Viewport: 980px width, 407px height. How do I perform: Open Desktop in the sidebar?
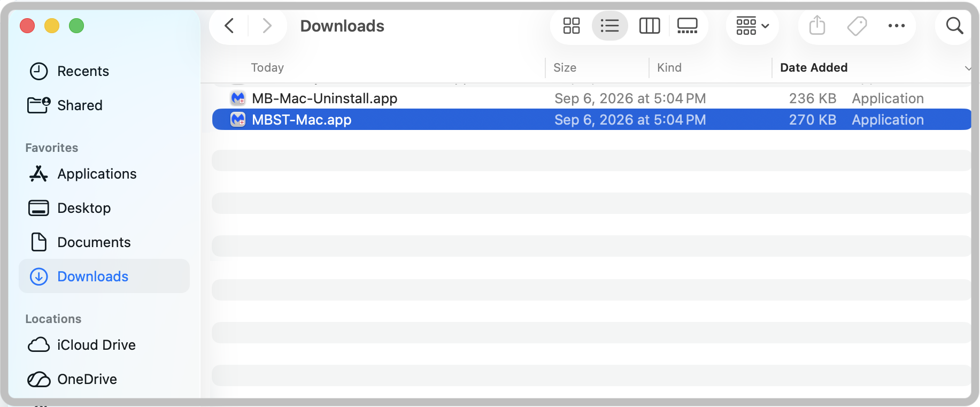click(104, 208)
